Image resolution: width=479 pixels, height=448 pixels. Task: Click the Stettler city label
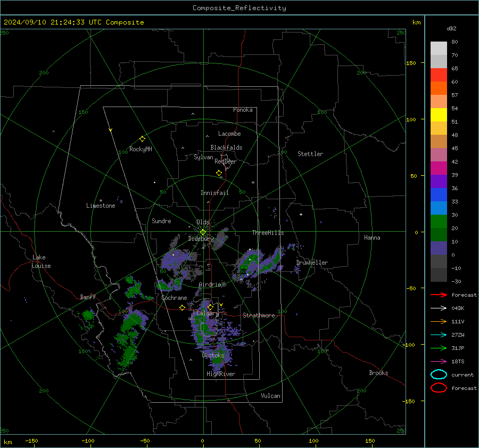click(x=310, y=154)
